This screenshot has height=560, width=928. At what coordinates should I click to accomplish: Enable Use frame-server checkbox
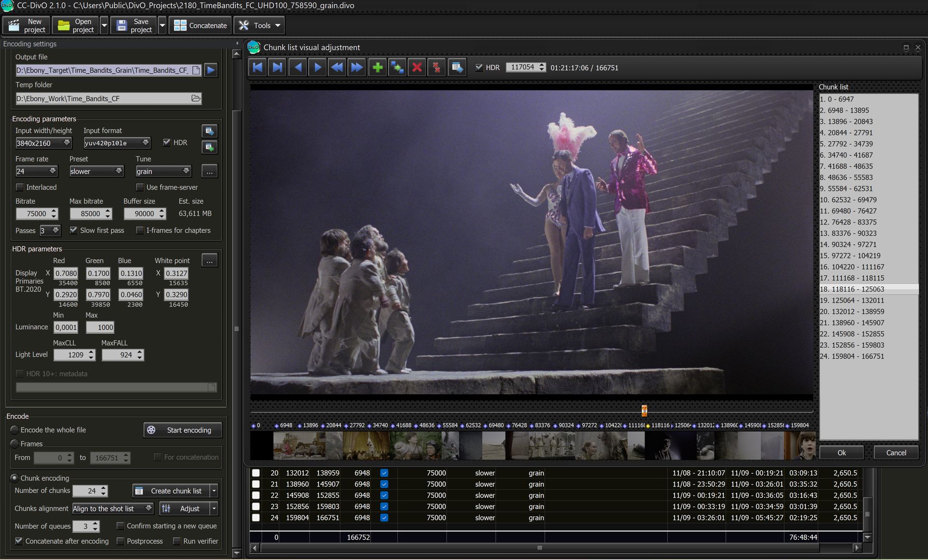(x=139, y=187)
